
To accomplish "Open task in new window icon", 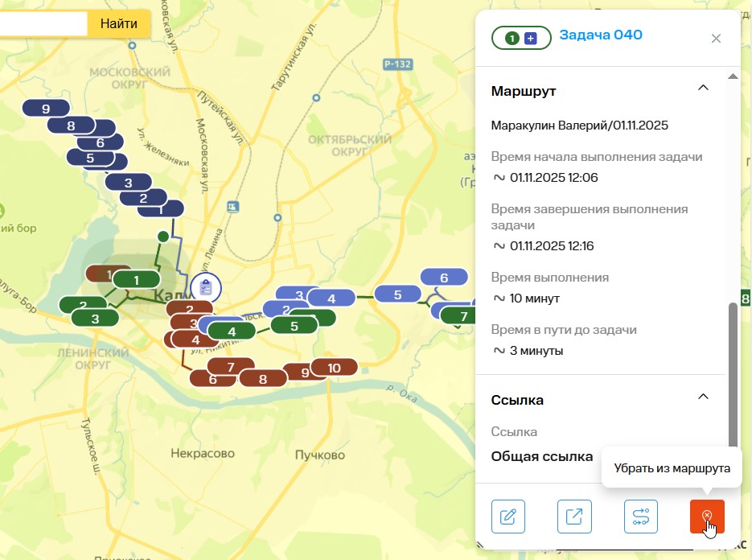I will tap(574, 517).
